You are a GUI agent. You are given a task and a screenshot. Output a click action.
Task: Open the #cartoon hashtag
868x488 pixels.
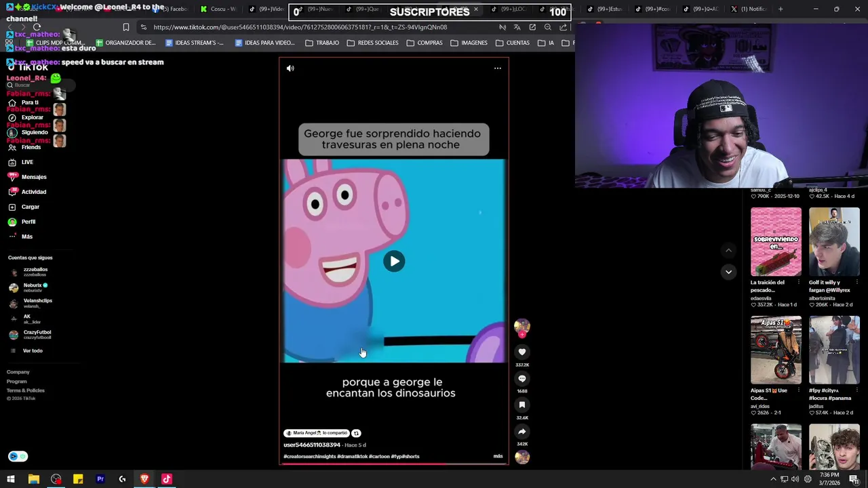[x=379, y=457]
